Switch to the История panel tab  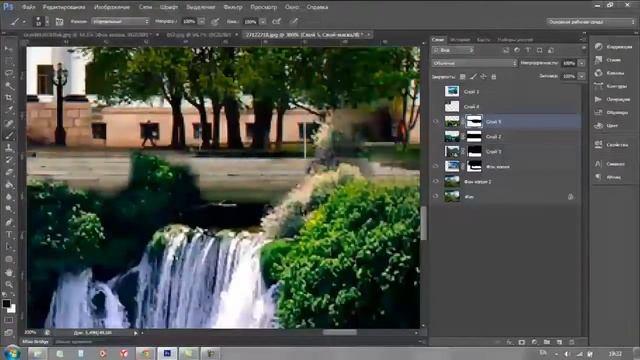[x=460, y=40]
